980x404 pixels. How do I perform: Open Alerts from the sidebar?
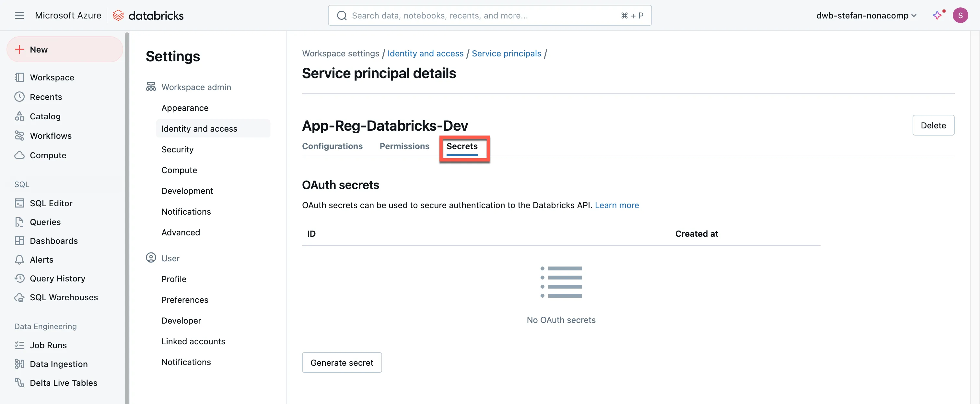[x=41, y=260]
